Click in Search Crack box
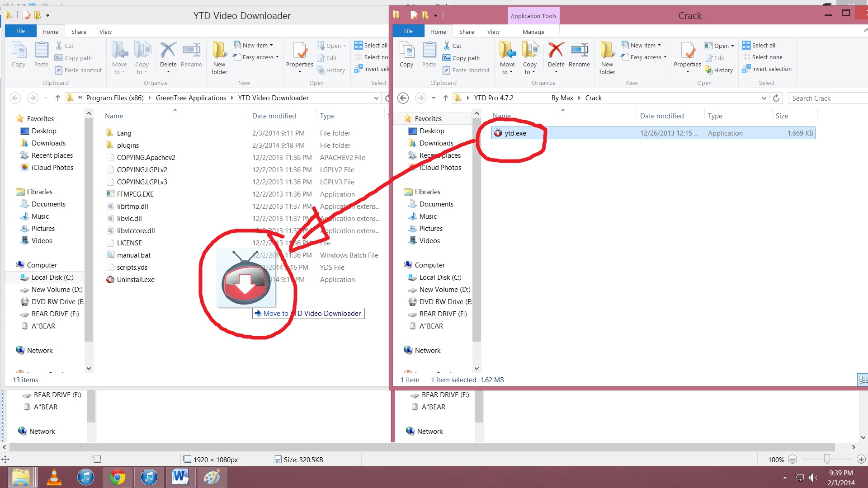The image size is (868, 488). [x=827, y=98]
